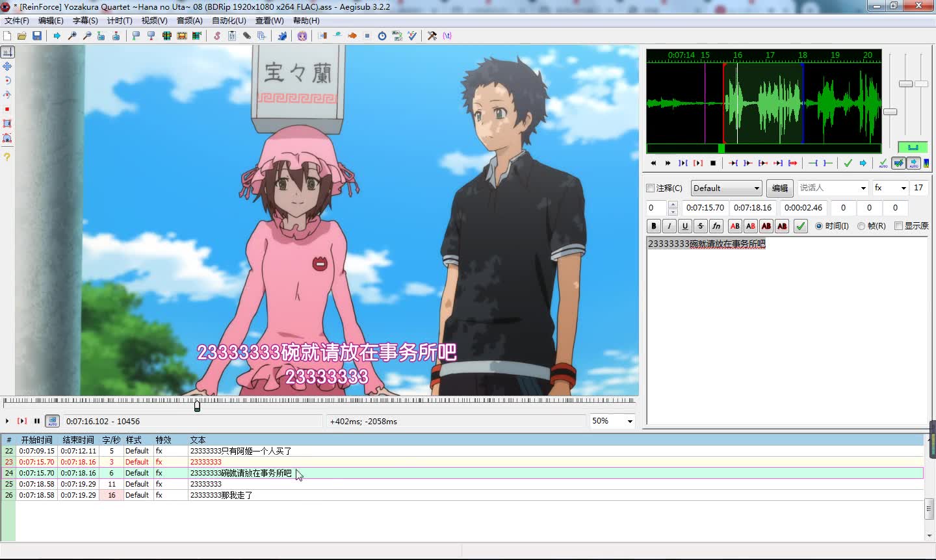Click the video Zoom Out magnifier icon
Screen dimensions: 936x560
click(87, 36)
